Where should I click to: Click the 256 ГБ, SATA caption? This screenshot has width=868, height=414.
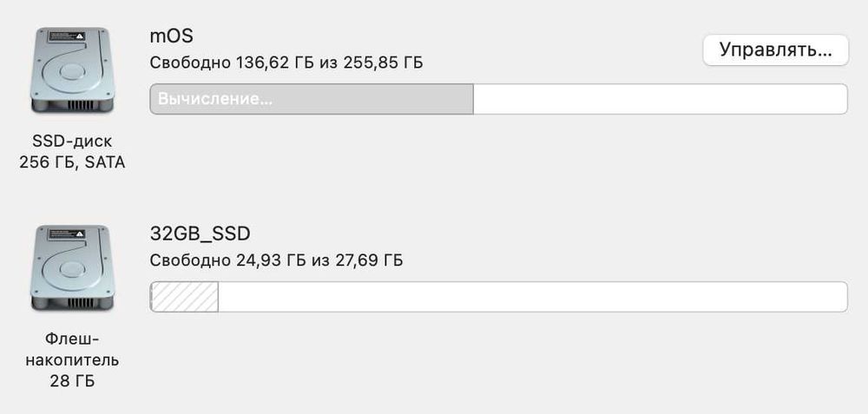click(x=72, y=161)
